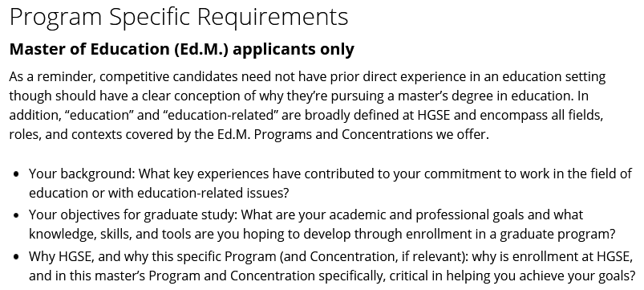Click the 'Master of Education (Ed.M.) applicants only' subheading

[181, 49]
